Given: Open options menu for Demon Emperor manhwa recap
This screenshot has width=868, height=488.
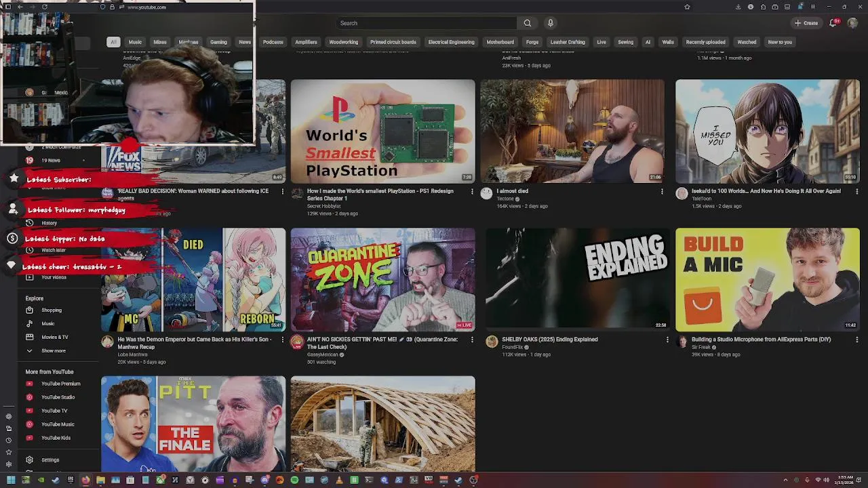Looking at the screenshot, I should 283,340.
